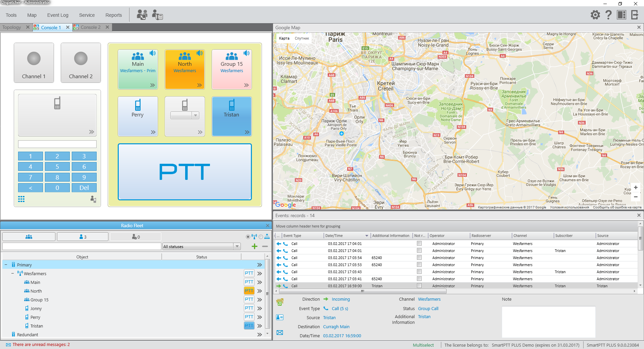
Task: Mute the North talkgroup speaker icon
Action: tap(200, 53)
